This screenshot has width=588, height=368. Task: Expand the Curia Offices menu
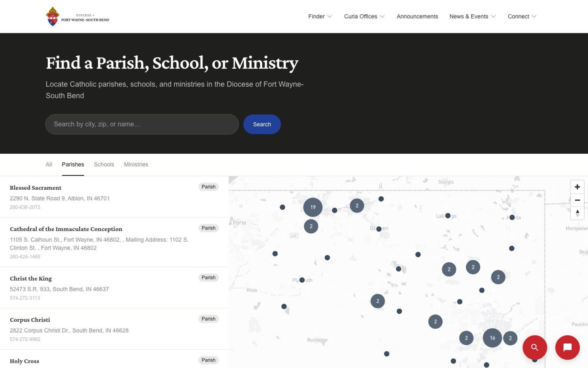pyautogui.click(x=364, y=16)
